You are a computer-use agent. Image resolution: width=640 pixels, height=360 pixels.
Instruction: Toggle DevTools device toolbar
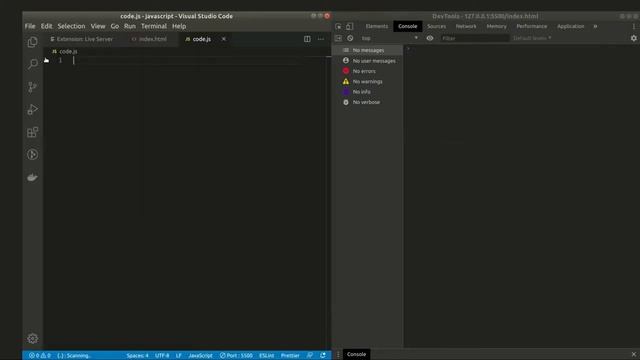pos(350,26)
